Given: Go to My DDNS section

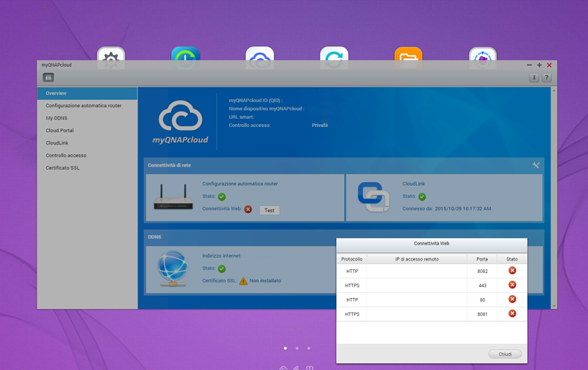Looking at the screenshot, I should point(57,118).
